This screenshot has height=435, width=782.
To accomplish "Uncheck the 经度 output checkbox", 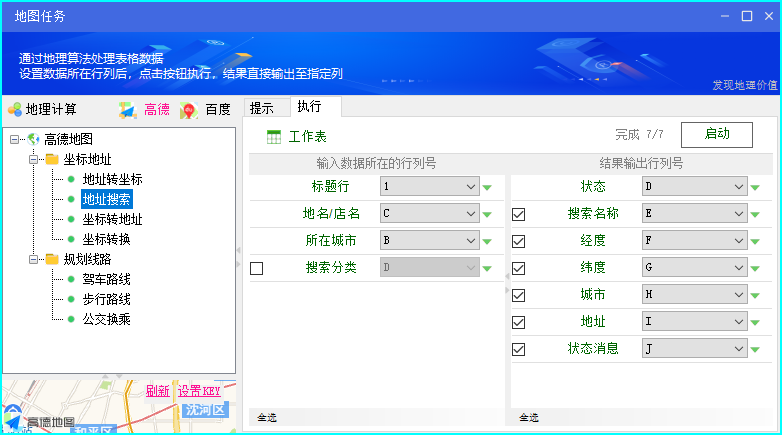I will click(518, 241).
